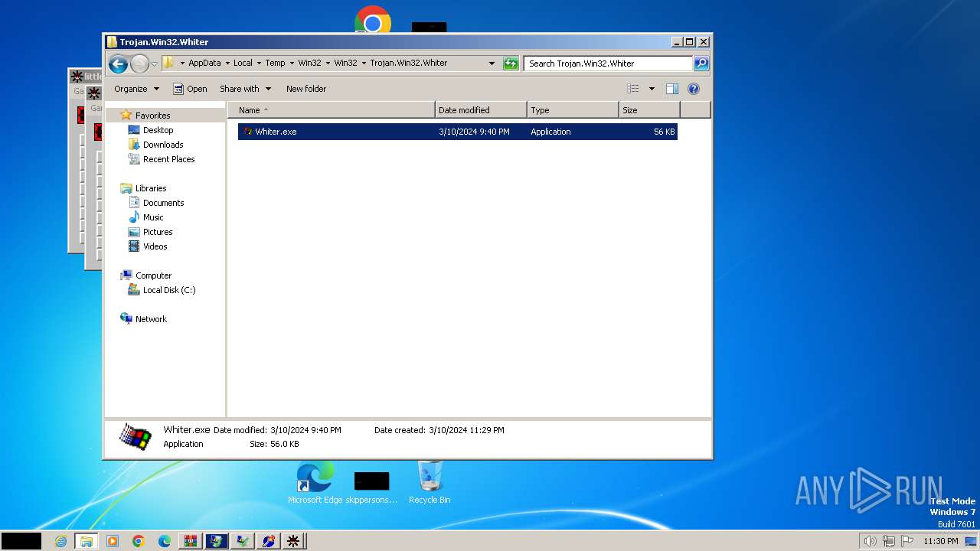Image resolution: width=980 pixels, height=551 pixels.
Task: Click the volume tray icon
Action: tap(870, 541)
